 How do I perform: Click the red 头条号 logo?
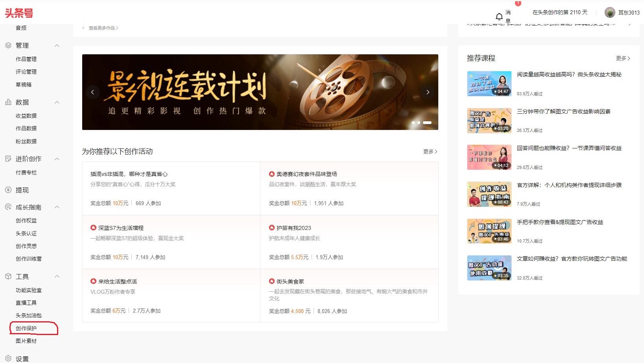tap(19, 13)
